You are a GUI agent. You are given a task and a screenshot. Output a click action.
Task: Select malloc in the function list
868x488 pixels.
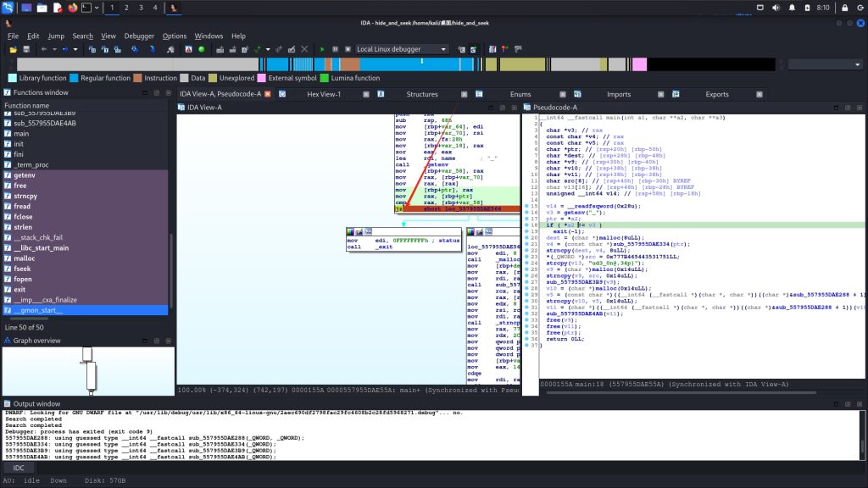[x=86, y=258]
